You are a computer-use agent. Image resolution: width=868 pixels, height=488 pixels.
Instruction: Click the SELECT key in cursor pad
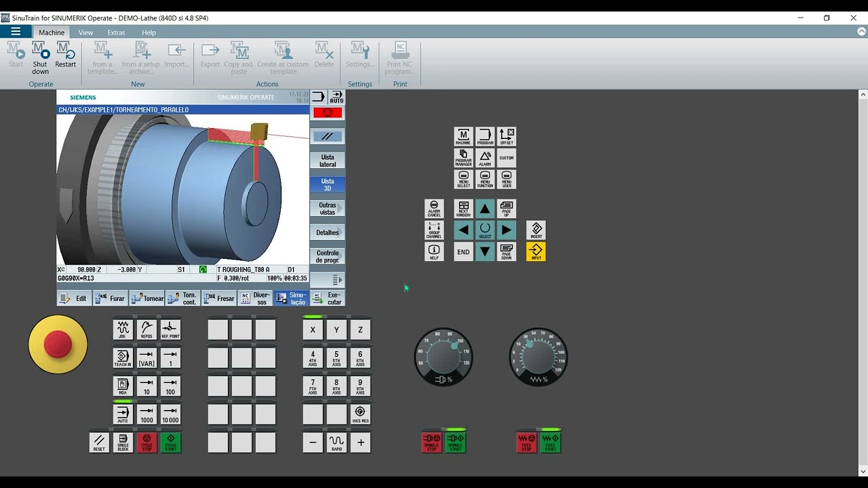point(485,230)
